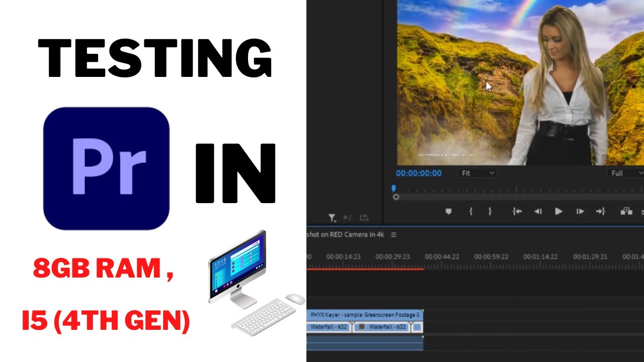Step back one frame in Program monitor
Viewport: 644px width, 362px height.
pos(538,212)
